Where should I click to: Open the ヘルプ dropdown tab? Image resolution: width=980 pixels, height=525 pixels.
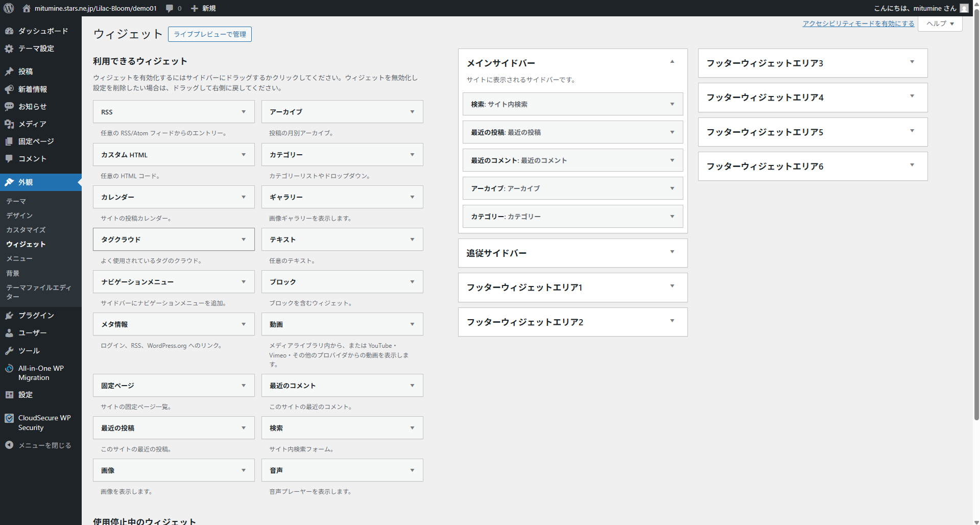coord(940,23)
